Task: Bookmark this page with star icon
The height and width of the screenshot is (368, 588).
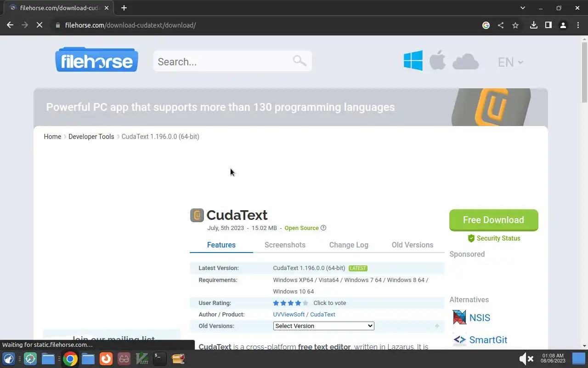Action: click(x=515, y=25)
